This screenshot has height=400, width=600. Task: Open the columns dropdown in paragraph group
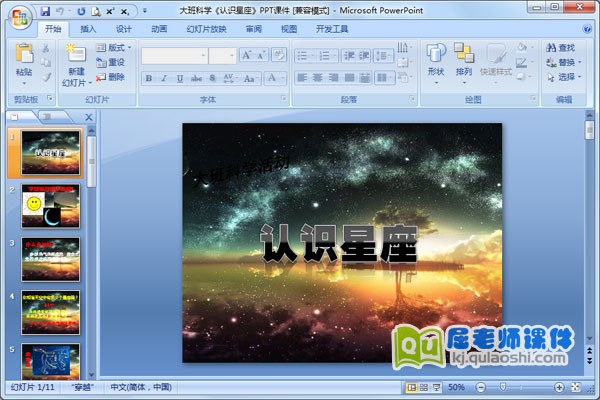(x=384, y=78)
